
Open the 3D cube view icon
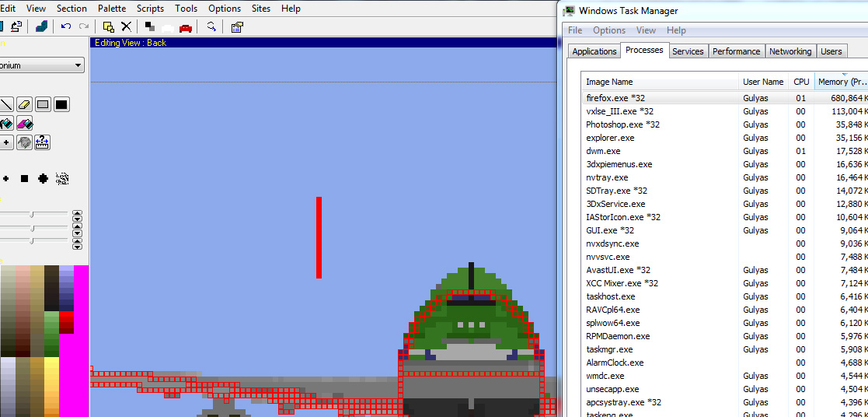[41, 26]
